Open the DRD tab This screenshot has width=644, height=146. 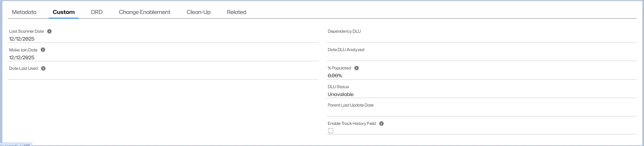pos(97,12)
